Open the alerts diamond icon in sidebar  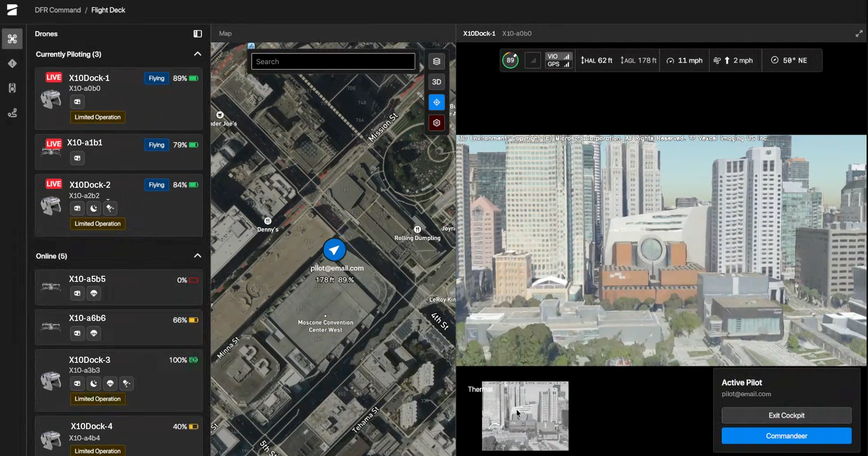point(12,64)
